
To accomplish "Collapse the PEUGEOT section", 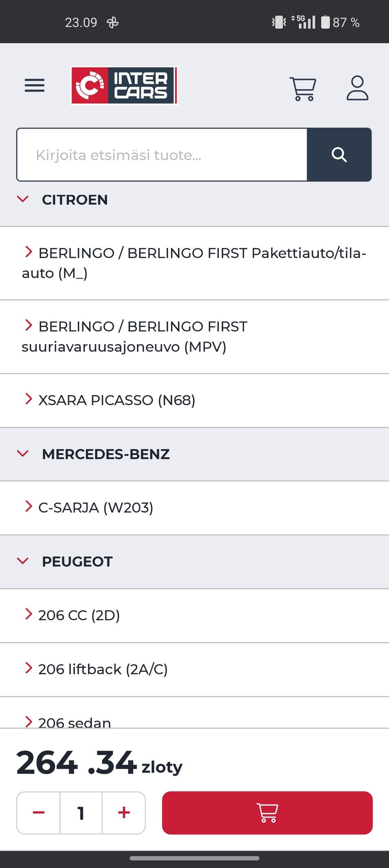I will click(x=23, y=561).
